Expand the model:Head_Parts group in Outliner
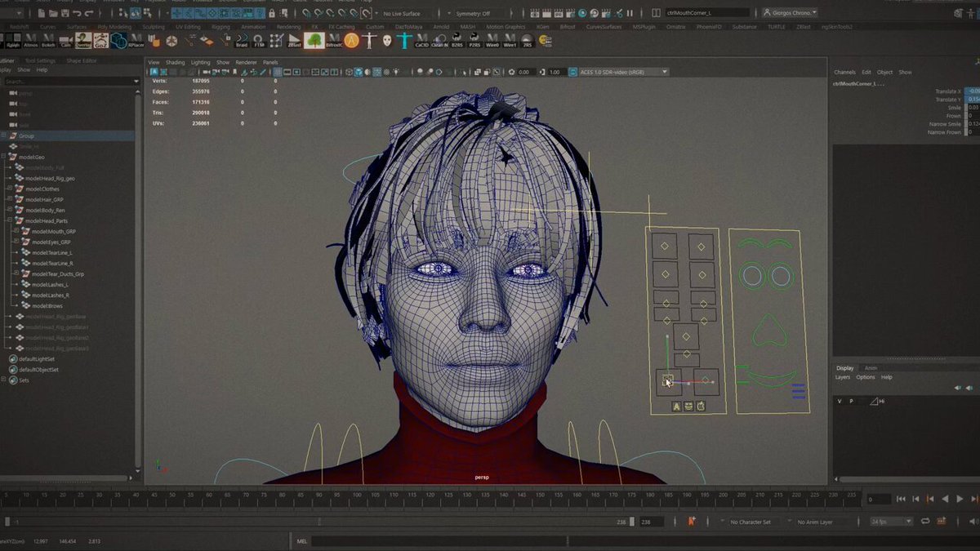This screenshot has width=980, height=551. click(9, 220)
